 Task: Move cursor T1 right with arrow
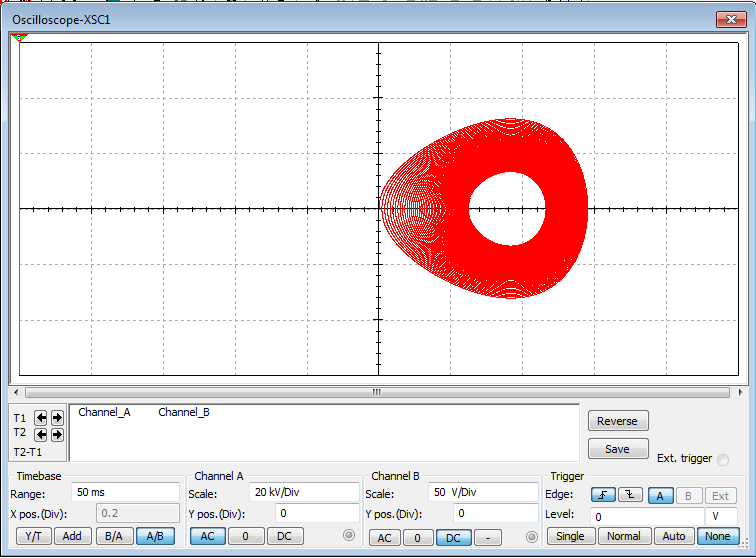pyautogui.click(x=57, y=418)
